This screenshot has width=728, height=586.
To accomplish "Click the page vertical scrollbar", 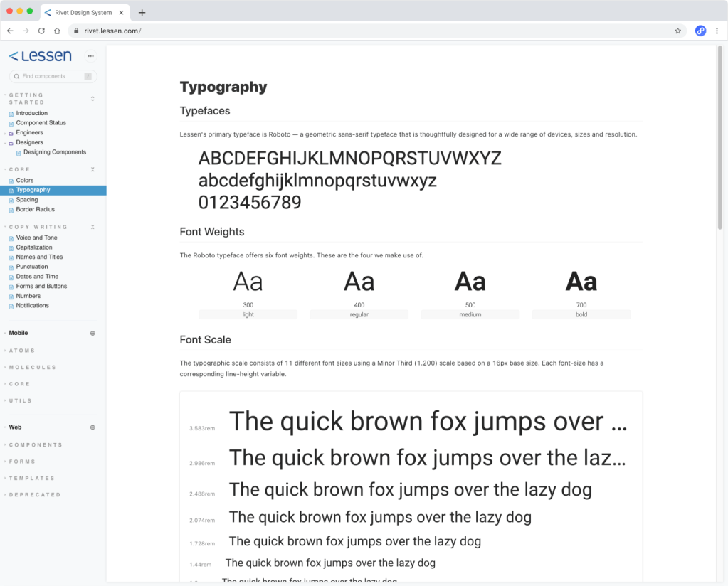I will click(719, 135).
